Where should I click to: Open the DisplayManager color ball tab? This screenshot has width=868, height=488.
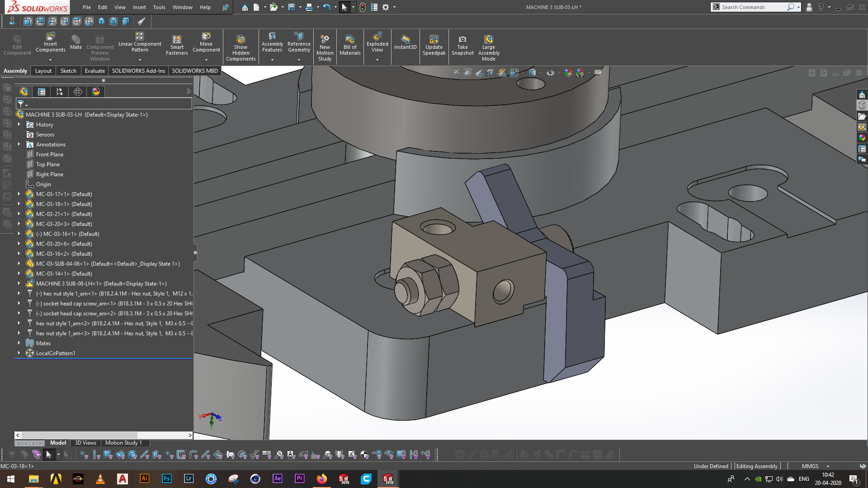pyautogui.click(x=96, y=92)
